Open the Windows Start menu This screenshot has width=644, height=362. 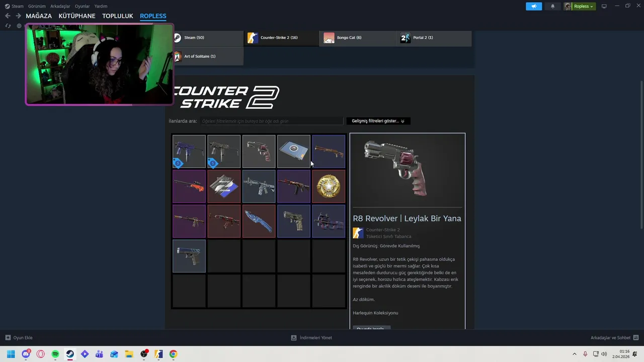[x=11, y=354]
